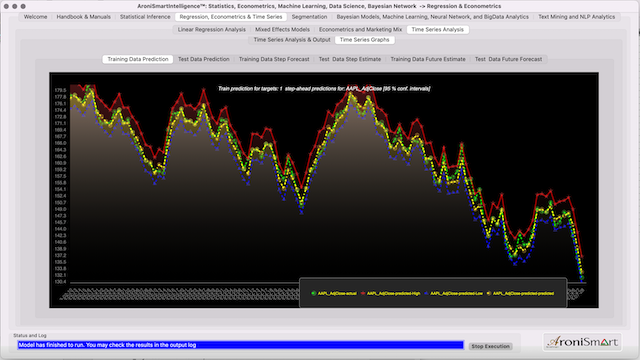Switch to Handbook & Manuals tab

84,17
